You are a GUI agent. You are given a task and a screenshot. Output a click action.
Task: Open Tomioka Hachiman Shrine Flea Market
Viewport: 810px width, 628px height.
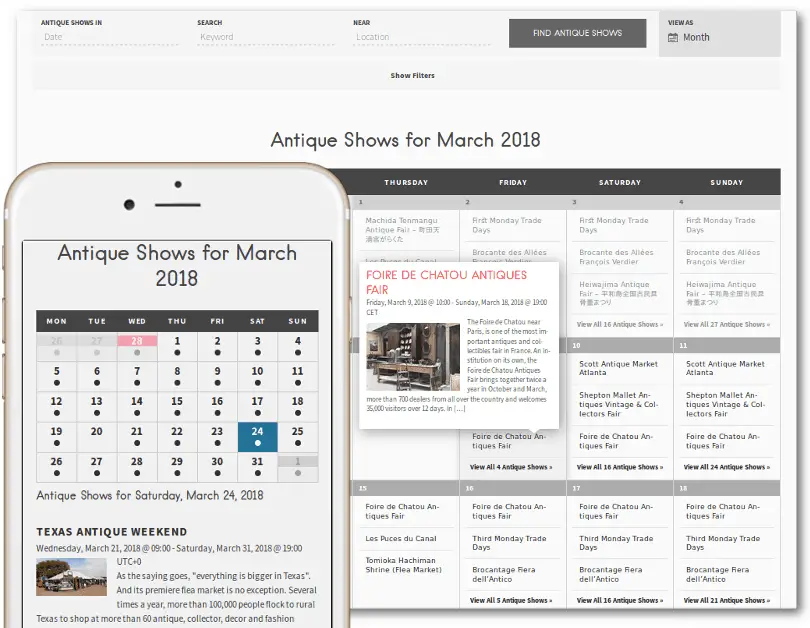coord(403,565)
